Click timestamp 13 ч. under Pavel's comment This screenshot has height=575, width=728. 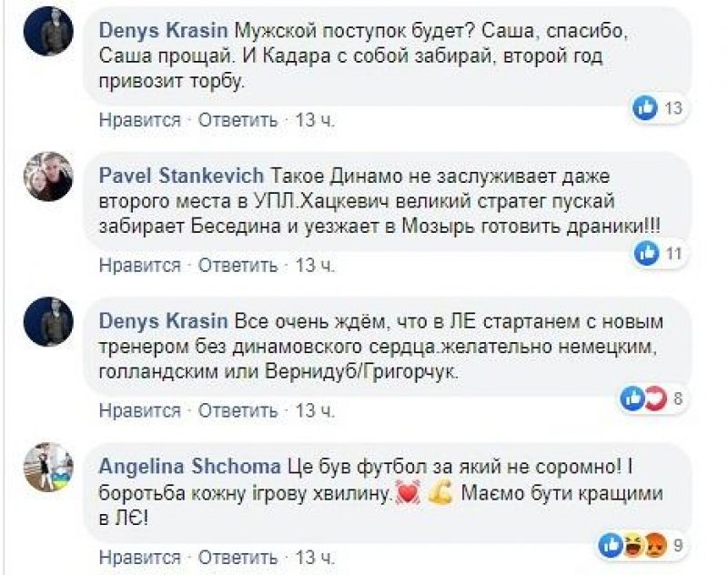316,265
